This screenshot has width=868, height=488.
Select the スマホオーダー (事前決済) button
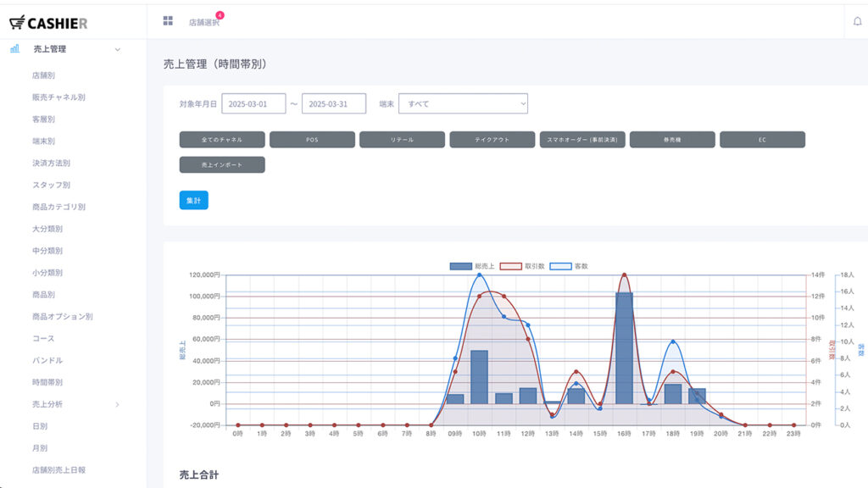click(x=582, y=140)
